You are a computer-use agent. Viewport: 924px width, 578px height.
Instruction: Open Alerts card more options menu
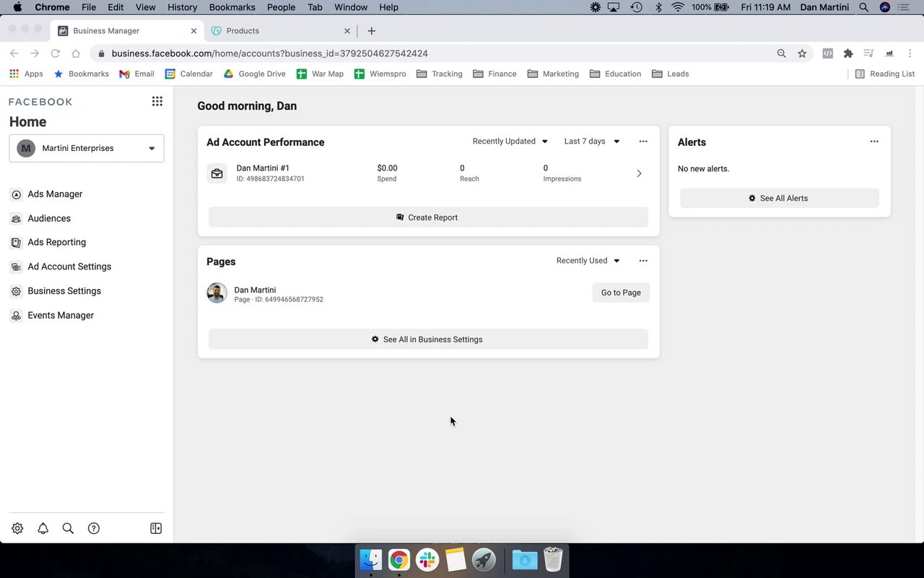(x=874, y=142)
